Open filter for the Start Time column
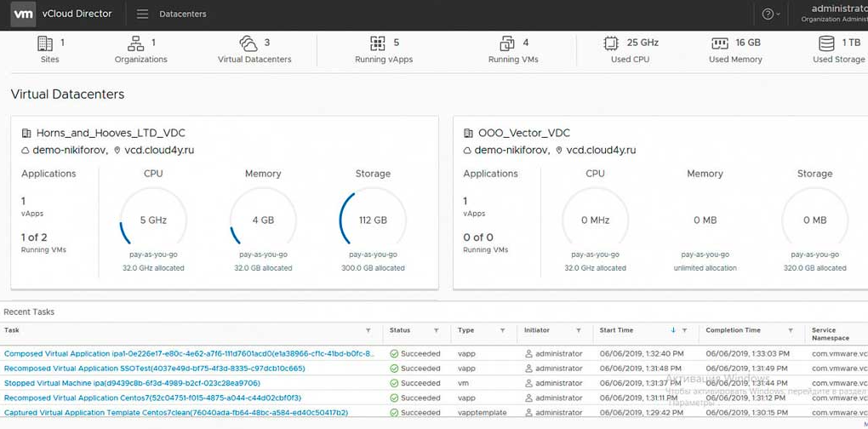The width and height of the screenshot is (868, 429). click(x=685, y=330)
